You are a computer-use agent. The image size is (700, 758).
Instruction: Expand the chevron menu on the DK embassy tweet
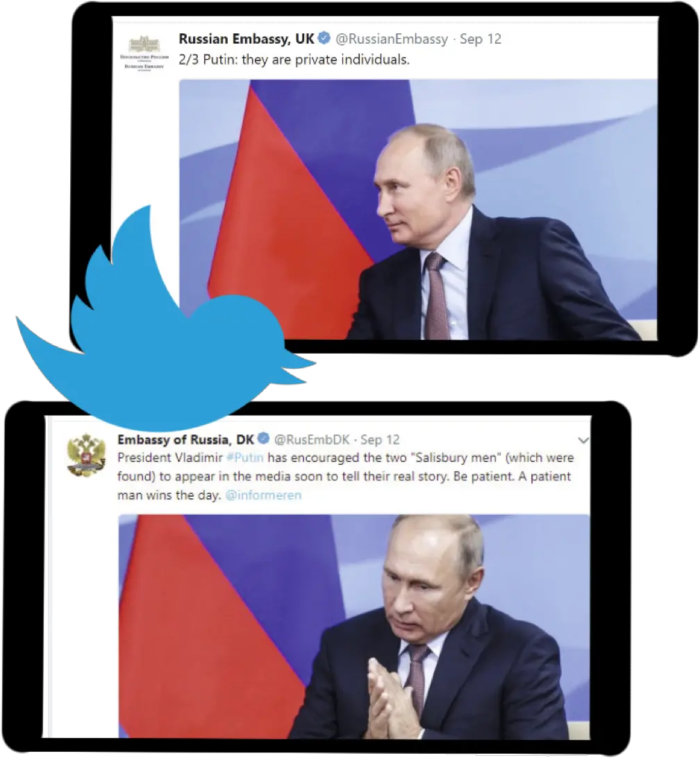pyautogui.click(x=583, y=440)
